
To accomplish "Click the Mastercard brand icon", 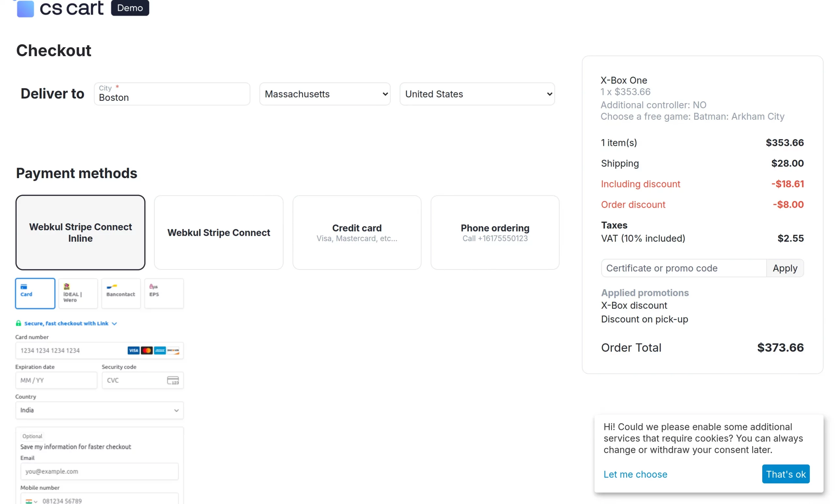I will point(146,350).
